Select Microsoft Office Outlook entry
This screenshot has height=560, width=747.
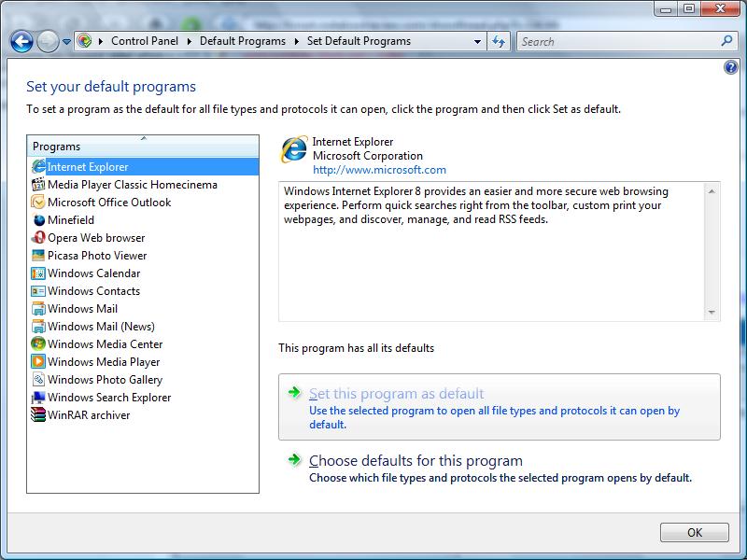point(109,202)
